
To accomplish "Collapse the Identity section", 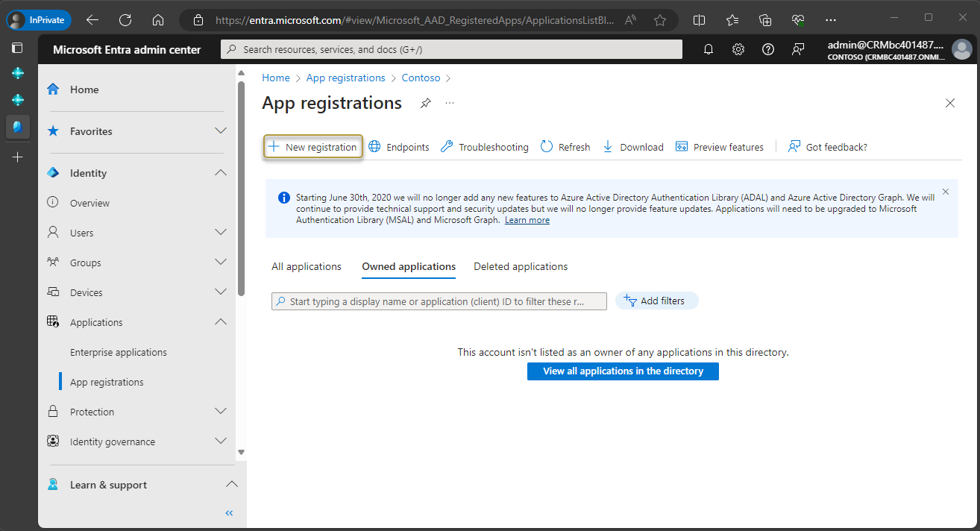I will 221,172.
